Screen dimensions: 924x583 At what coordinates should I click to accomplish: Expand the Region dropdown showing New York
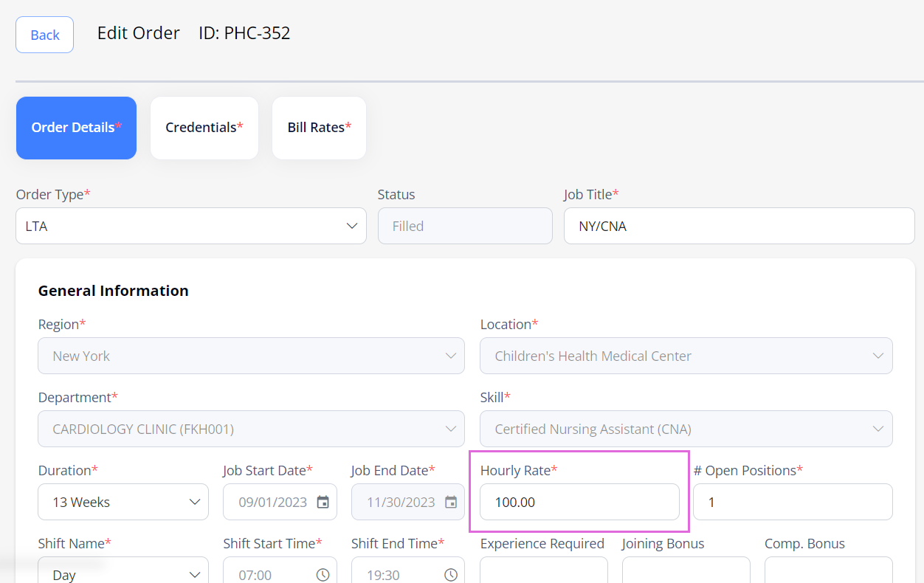252,356
